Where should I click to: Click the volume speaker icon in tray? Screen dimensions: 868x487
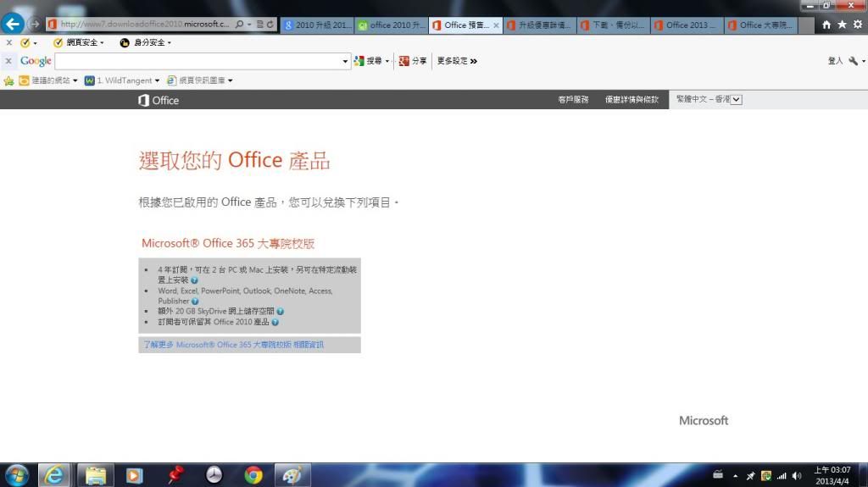[x=797, y=476]
